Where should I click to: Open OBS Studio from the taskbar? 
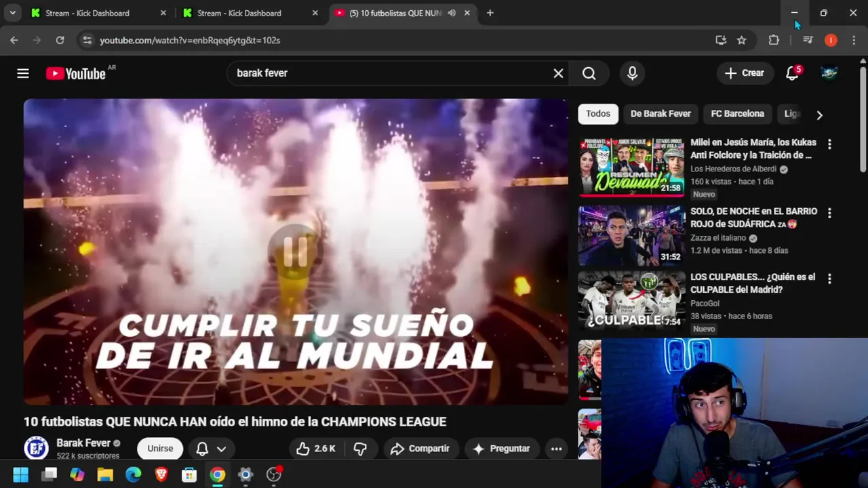click(274, 474)
